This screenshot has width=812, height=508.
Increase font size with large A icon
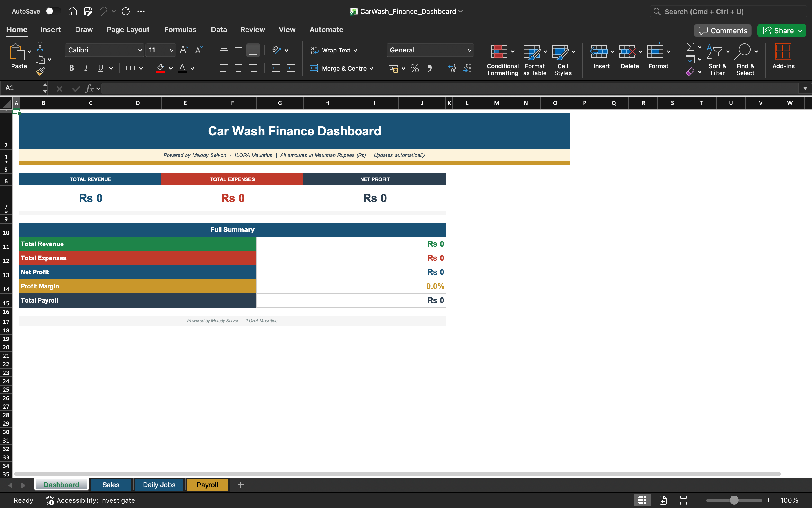184,50
